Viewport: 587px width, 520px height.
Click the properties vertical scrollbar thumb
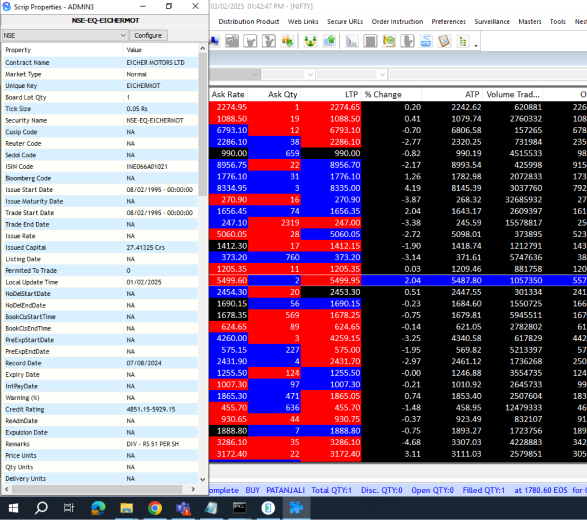click(x=203, y=124)
